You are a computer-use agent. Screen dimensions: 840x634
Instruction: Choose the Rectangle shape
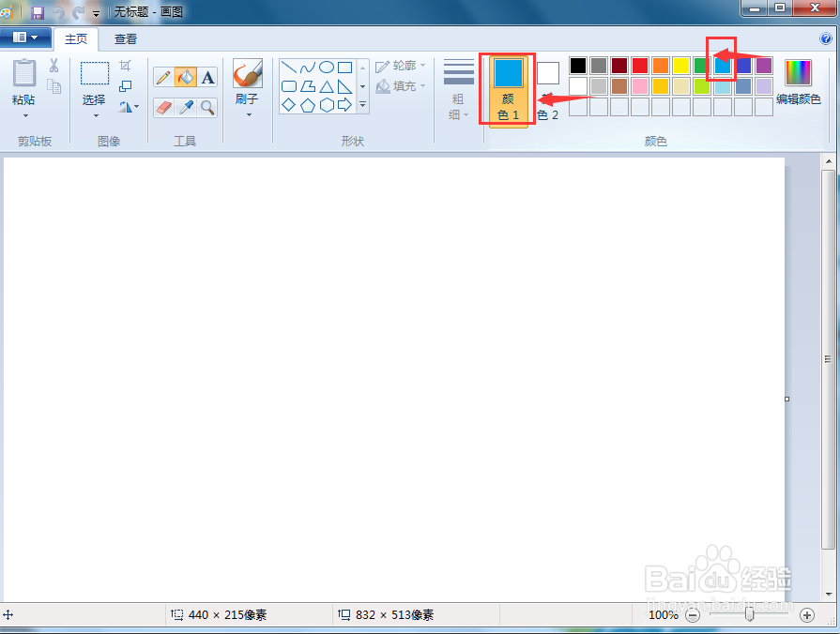click(345, 67)
